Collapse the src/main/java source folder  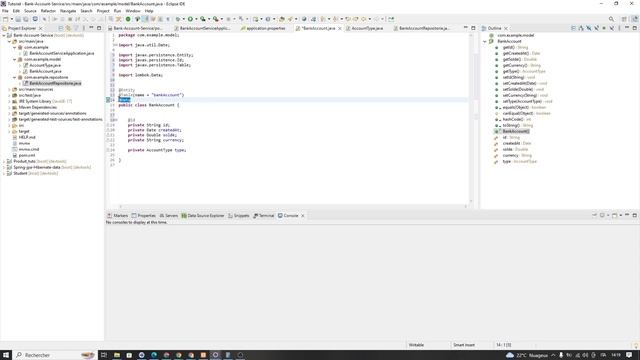9,42
